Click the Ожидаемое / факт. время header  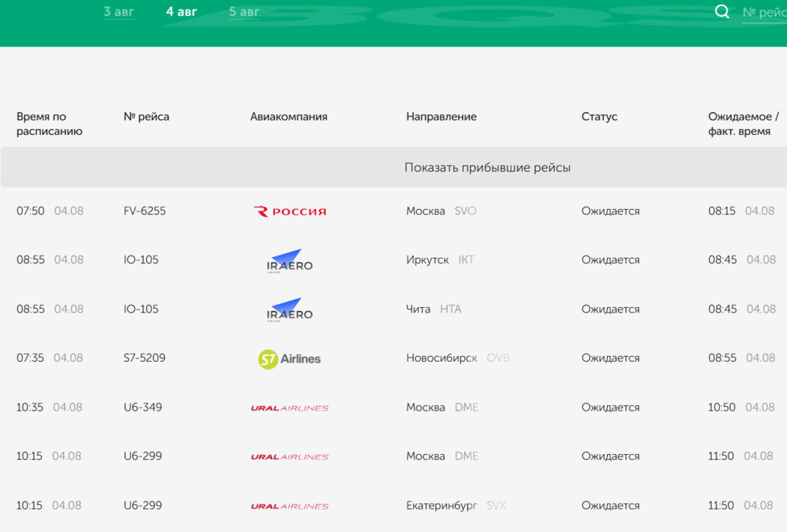pyautogui.click(x=744, y=124)
